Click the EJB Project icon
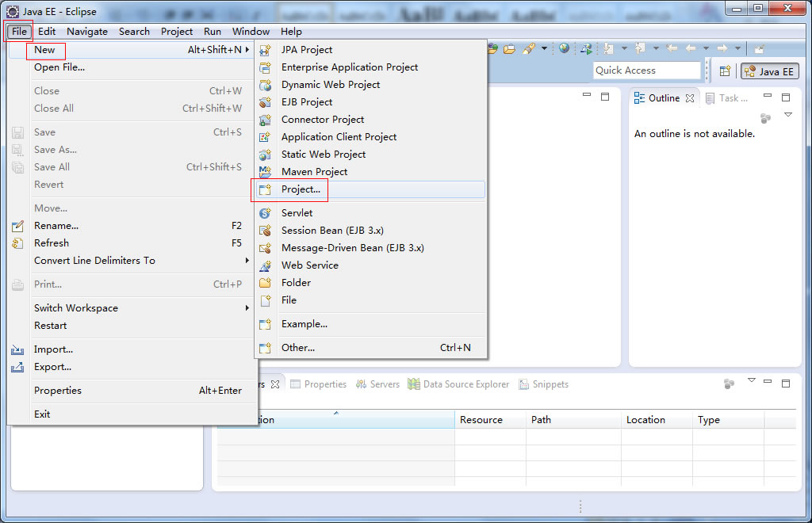This screenshot has width=812, height=523. 265,102
